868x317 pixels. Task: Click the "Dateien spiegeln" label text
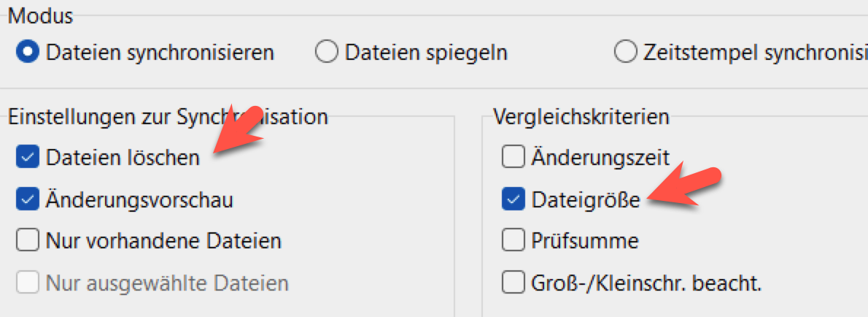click(426, 53)
